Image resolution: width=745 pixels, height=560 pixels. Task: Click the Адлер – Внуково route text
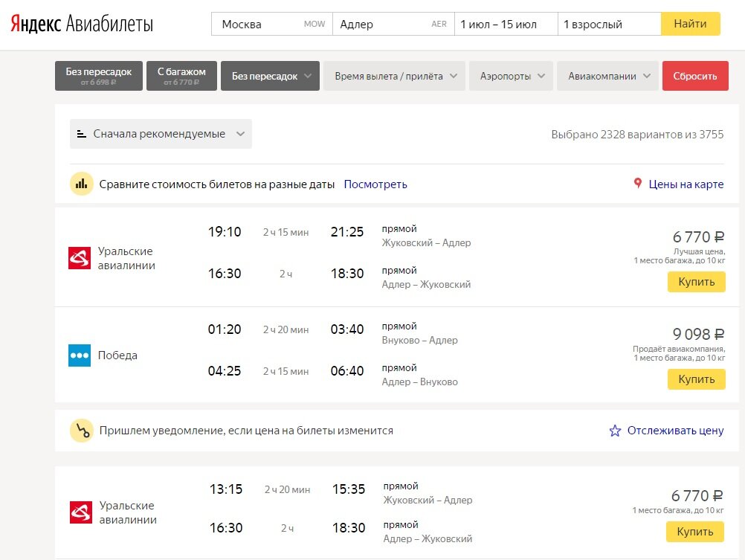(419, 382)
